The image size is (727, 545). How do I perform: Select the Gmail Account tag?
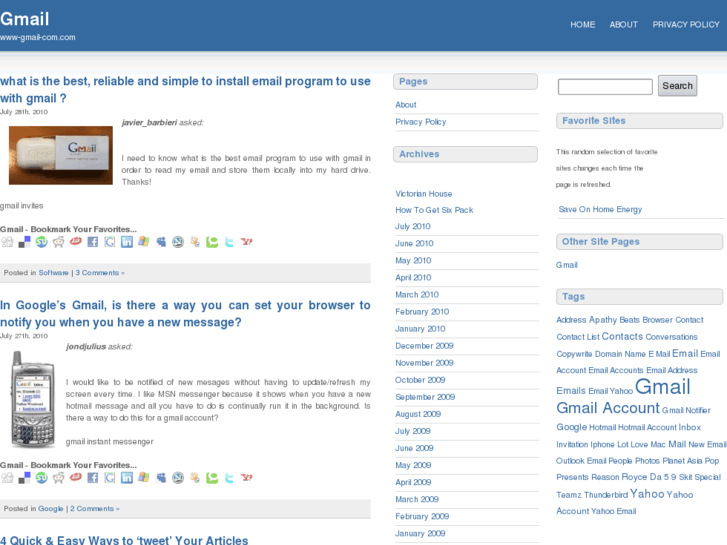(x=608, y=408)
